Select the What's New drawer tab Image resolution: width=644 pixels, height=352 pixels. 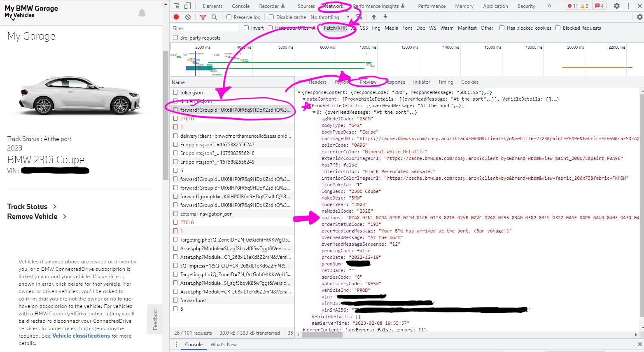pos(224,344)
